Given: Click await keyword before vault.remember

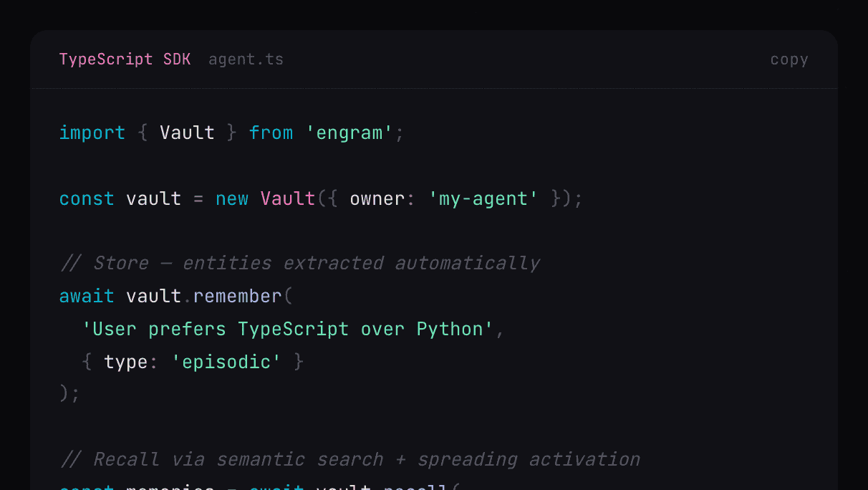Looking at the screenshot, I should [86, 297].
